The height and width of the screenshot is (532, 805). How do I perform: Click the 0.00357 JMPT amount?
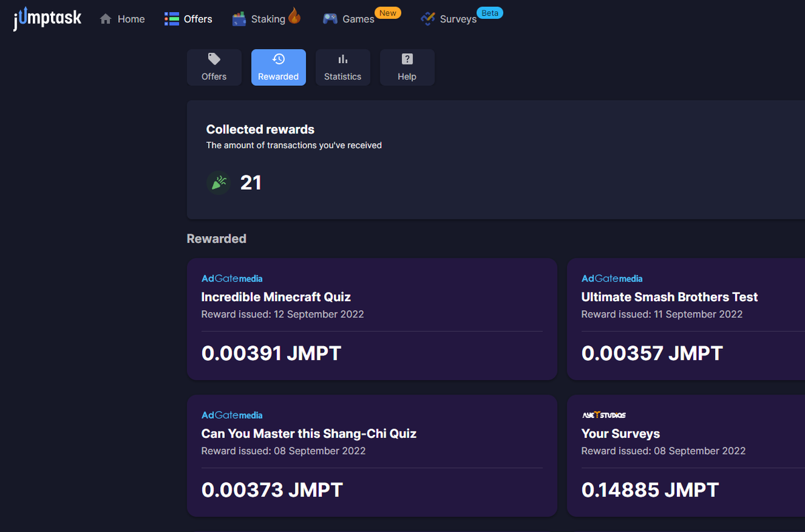[x=652, y=353]
